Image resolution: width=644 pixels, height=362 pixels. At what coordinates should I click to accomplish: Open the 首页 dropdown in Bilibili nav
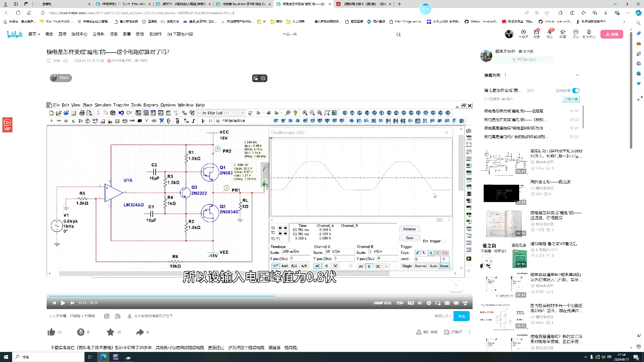pos(34,34)
